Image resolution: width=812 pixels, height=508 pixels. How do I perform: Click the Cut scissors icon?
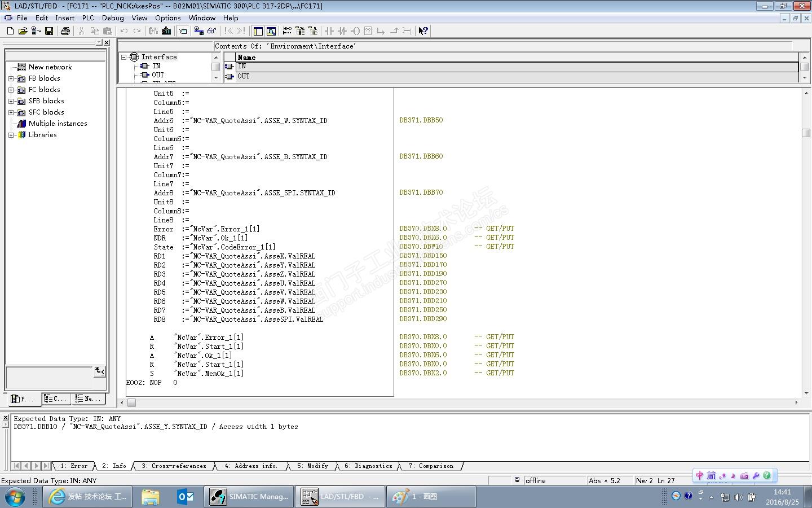click(x=82, y=31)
